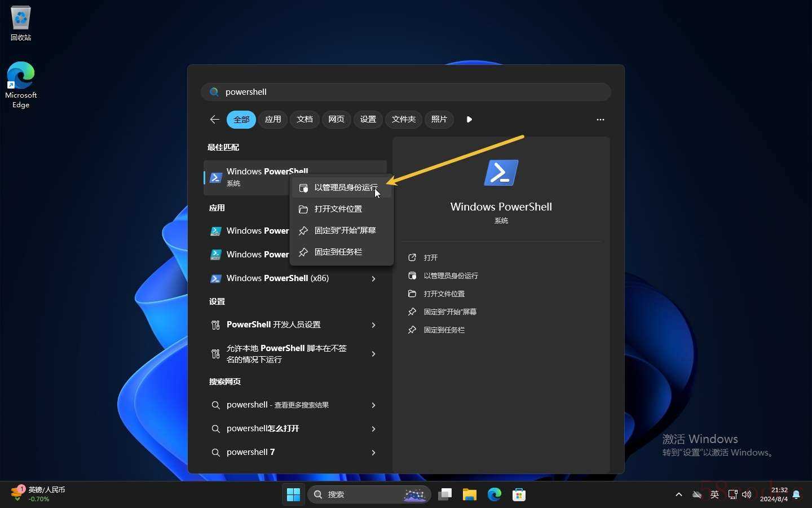Open the three-dots more options menu
This screenshot has width=812, height=508.
point(600,119)
